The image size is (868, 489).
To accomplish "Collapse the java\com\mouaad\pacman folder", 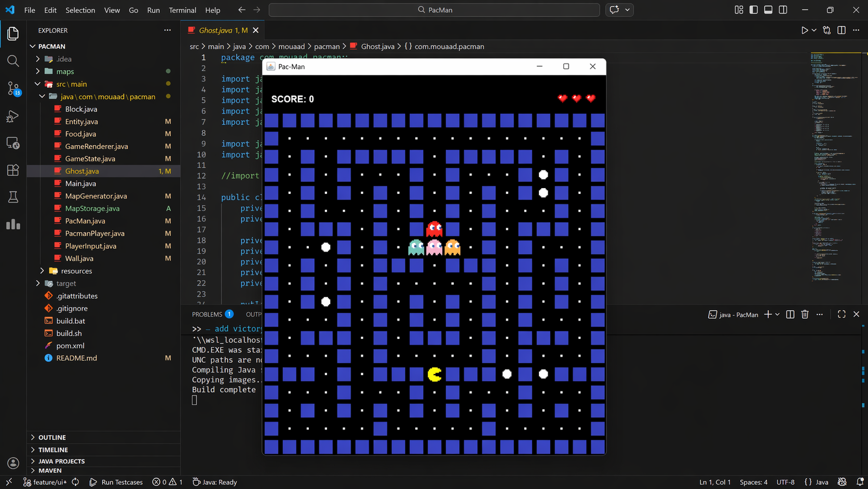I will pos(42,96).
